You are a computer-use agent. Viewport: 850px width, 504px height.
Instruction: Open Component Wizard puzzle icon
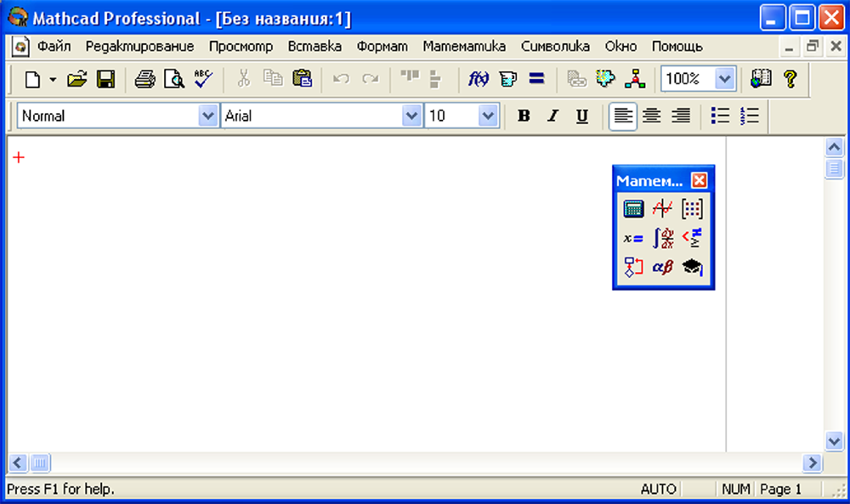click(605, 79)
